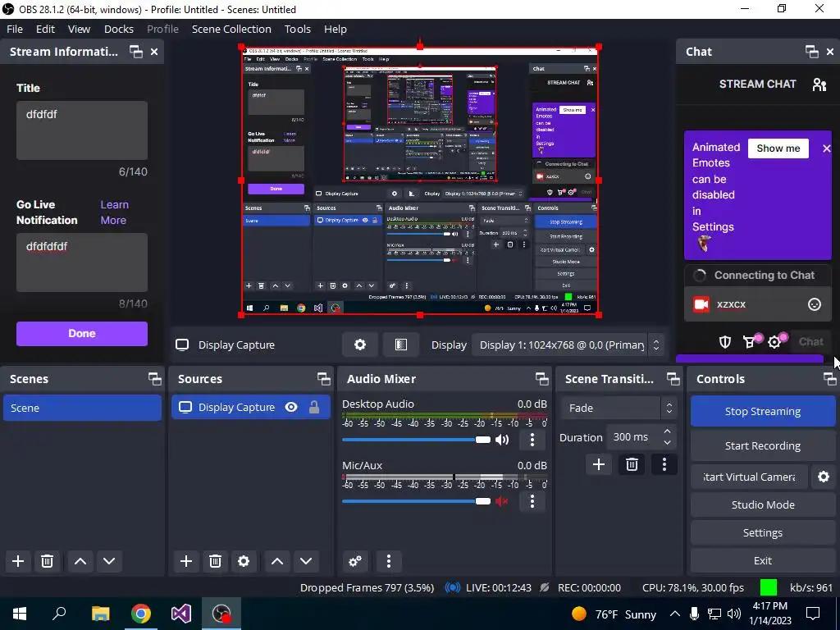Adjust Mic/Aux volume slider
Screen dimensions: 840x630
[x=416, y=501]
